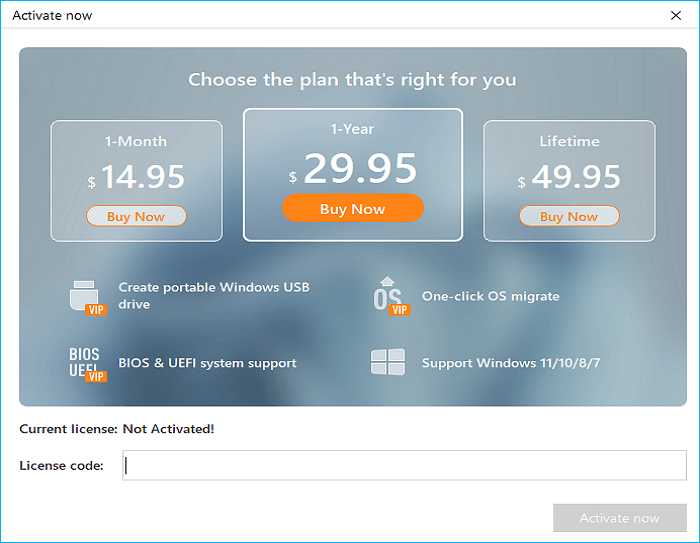Image resolution: width=700 pixels, height=543 pixels.
Task: Click the $29.95 price
Action: pos(353,168)
